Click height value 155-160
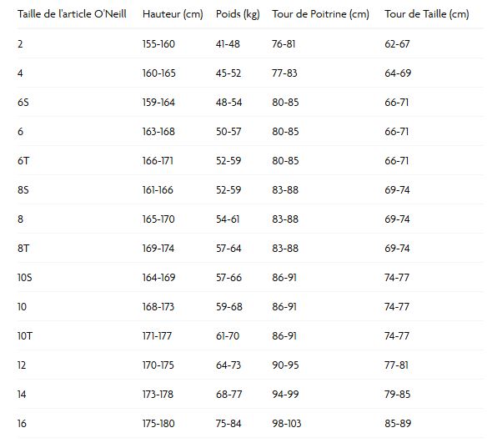 point(158,44)
